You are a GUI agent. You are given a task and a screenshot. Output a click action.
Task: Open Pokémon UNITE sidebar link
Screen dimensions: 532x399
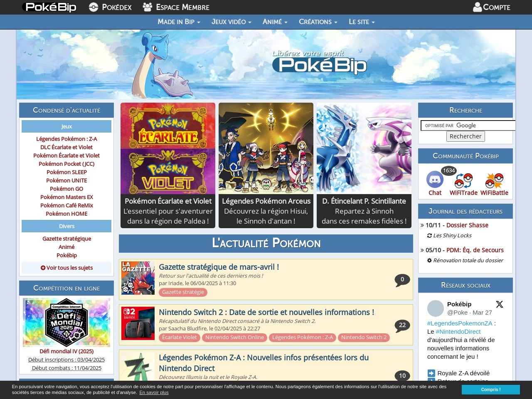click(x=66, y=180)
